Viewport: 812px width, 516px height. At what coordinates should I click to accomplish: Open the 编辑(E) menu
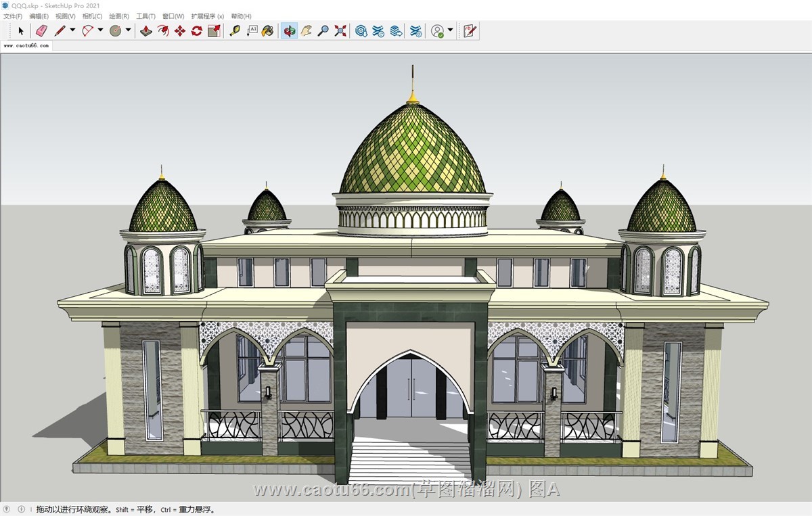point(39,16)
